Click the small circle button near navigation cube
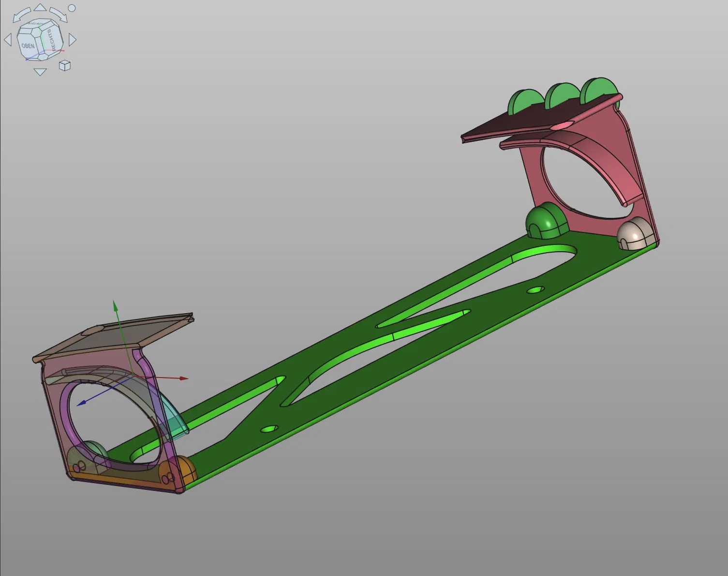Screen dimensions: 728x576 pos(72,8)
